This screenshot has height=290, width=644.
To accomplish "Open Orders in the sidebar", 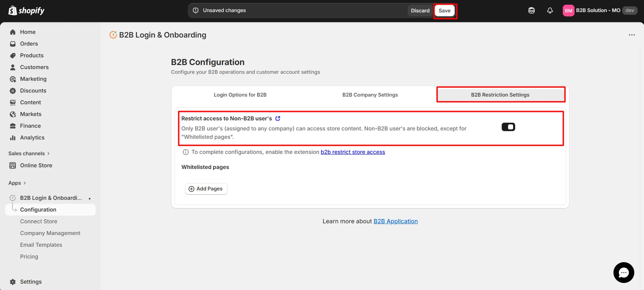I will (x=29, y=44).
